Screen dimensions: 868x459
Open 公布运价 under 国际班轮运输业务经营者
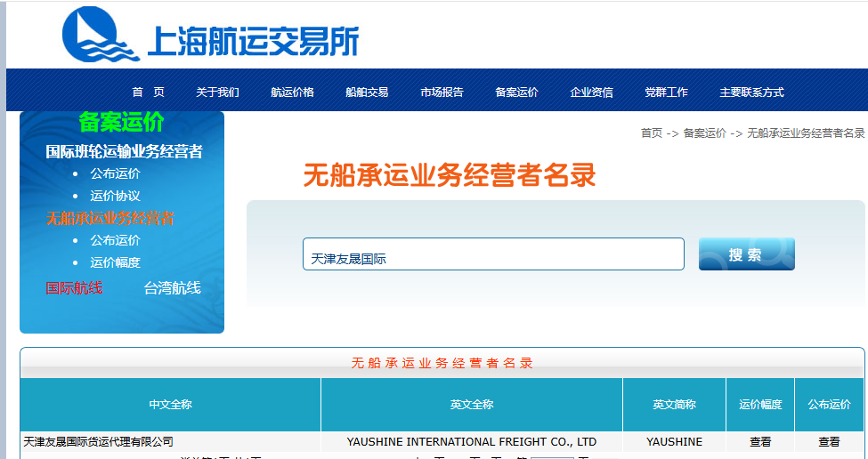click(x=115, y=173)
